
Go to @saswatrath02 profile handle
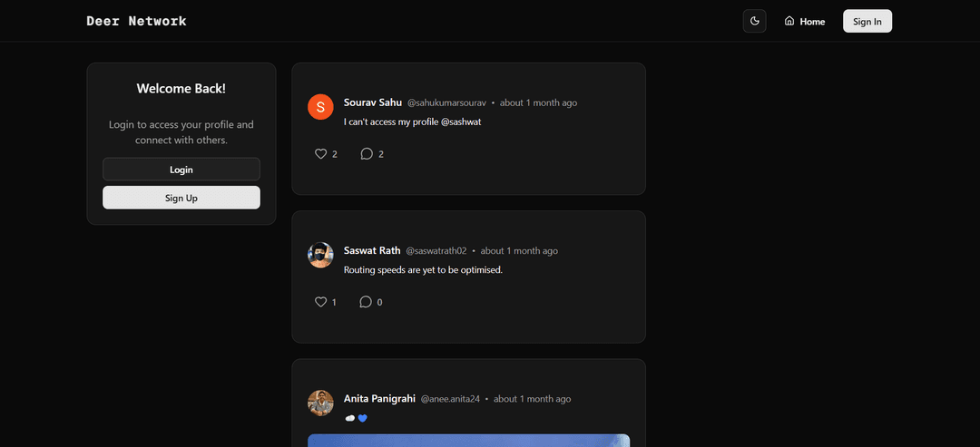[x=436, y=251]
